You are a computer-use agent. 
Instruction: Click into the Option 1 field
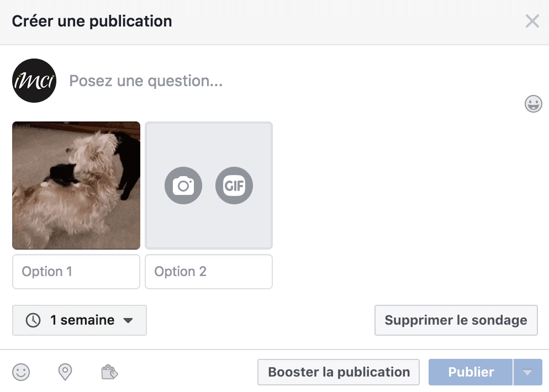point(76,272)
